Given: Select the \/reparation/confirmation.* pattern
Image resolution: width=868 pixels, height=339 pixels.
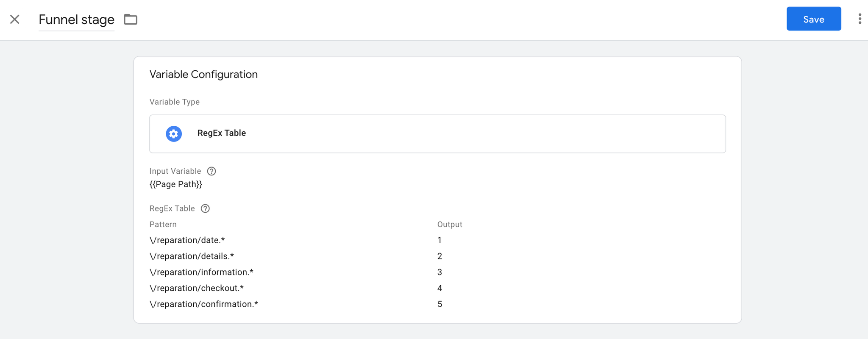Looking at the screenshot, I should pyautogui.click(x=204, y=304).
